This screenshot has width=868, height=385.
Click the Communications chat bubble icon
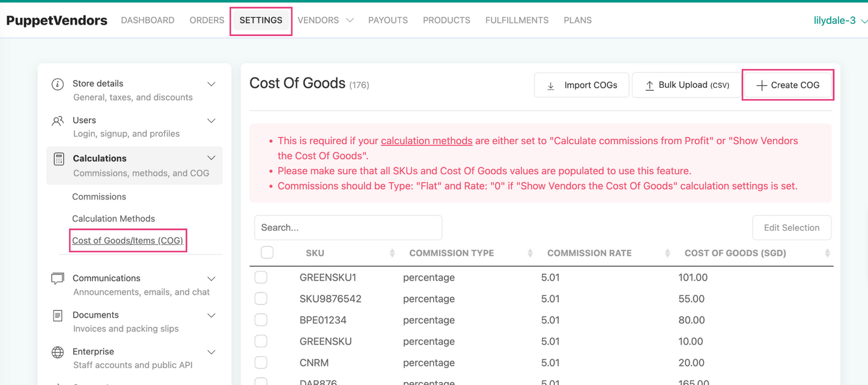[58, 279]
